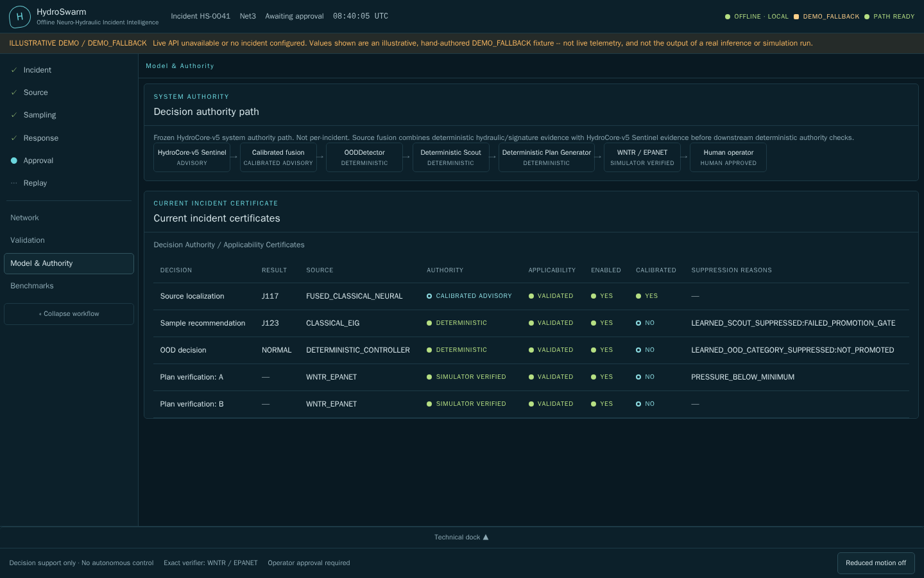
Task: Click the Incident HS-0041 header label
Action: 200,16
